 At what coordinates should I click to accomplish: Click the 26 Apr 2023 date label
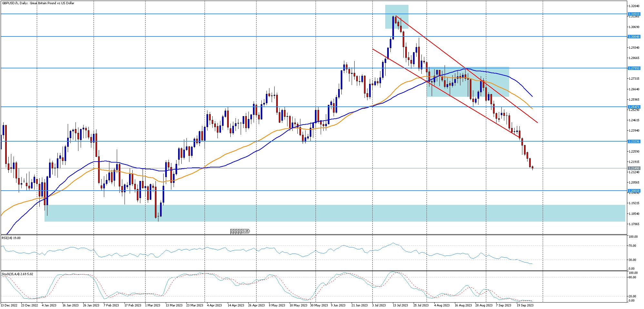(x=257, y=305)
